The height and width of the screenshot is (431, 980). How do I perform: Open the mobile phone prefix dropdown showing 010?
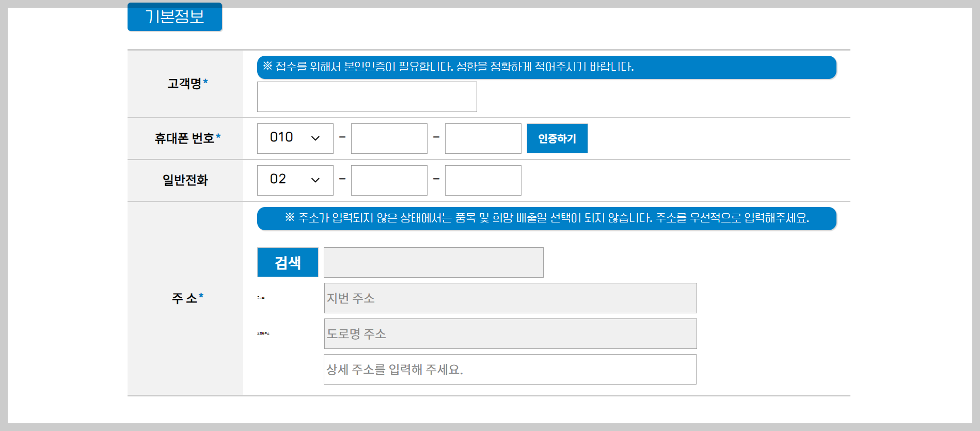[x=295, y=138]
